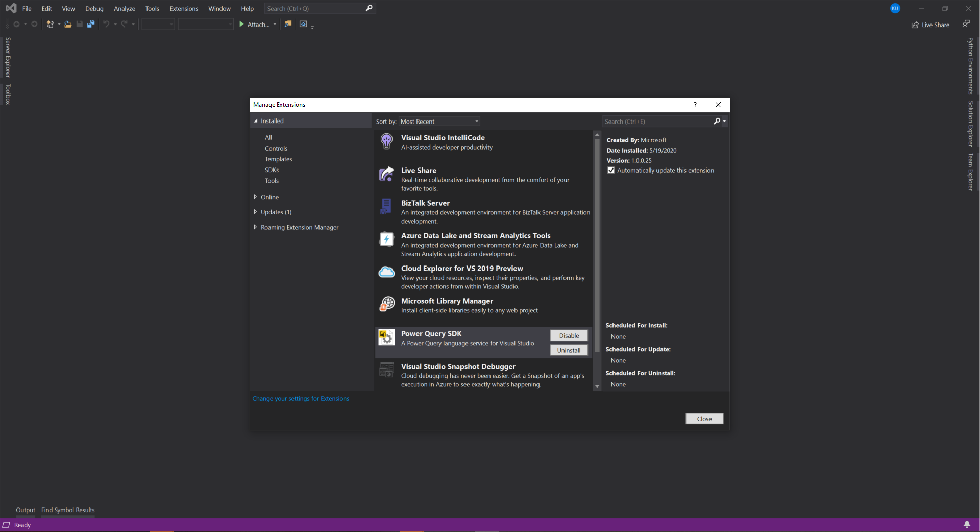The height and width of the screenshot is (532, 980).
Task: Click the Azure Data Lake extension icon
Action: coord(386,239)
